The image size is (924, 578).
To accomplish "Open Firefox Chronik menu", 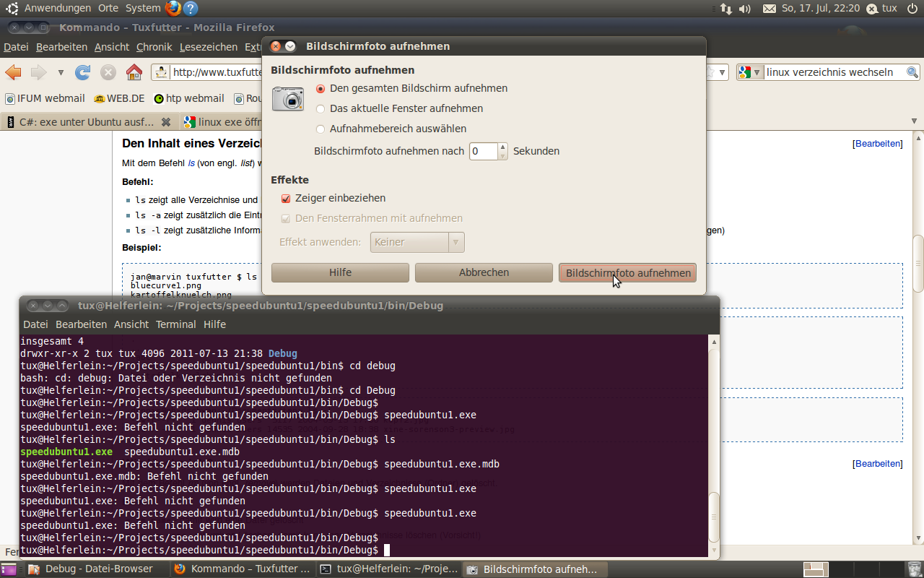I will (154, 47).
